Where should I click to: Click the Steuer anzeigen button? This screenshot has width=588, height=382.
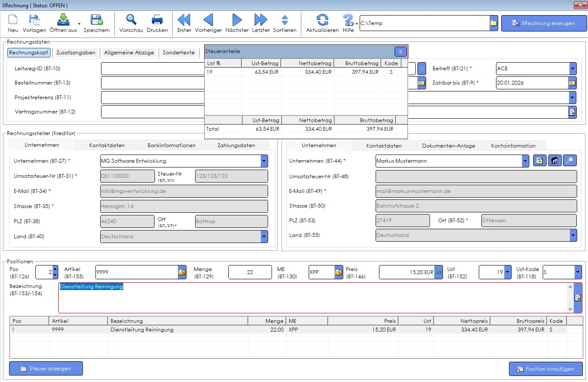click(x=46, y=369)
